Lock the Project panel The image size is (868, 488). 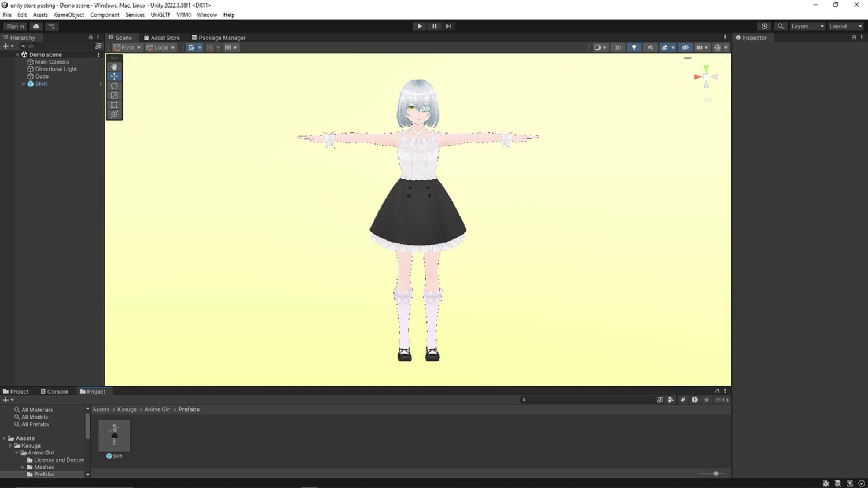[717, 391]
